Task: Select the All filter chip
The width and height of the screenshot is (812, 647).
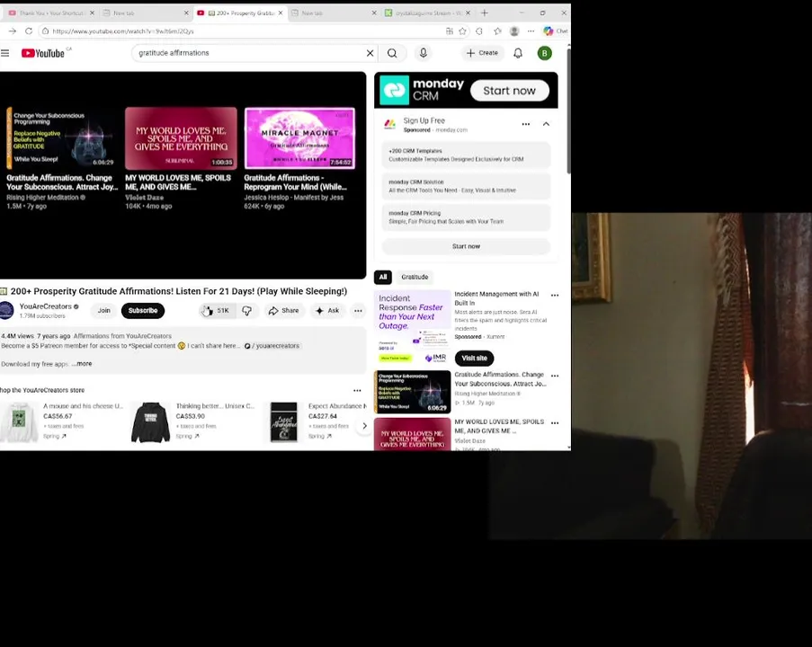Action: coord(383,277)
